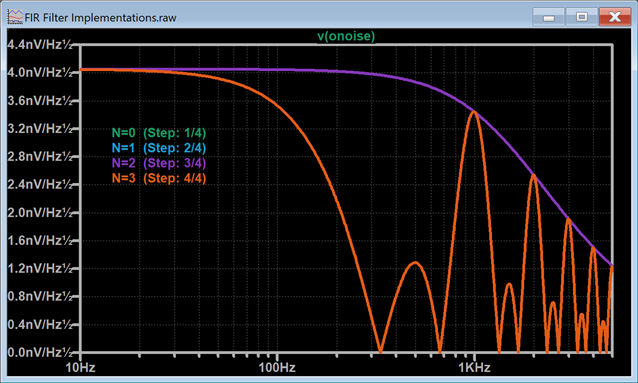Click the 4.4nV/Hz½ top axis label
The width and height of the screenshot is (638, 383).
pos(40,44)
